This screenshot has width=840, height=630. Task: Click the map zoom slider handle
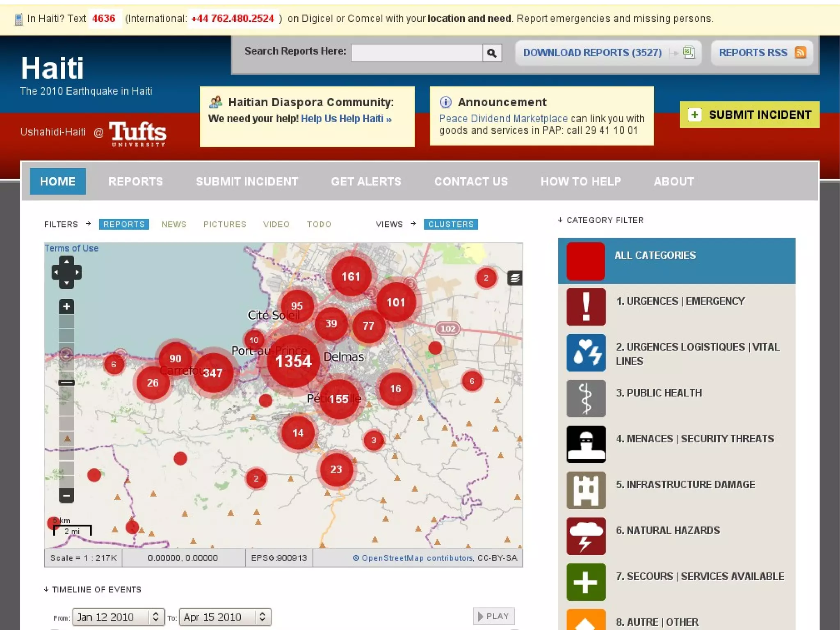66,383
